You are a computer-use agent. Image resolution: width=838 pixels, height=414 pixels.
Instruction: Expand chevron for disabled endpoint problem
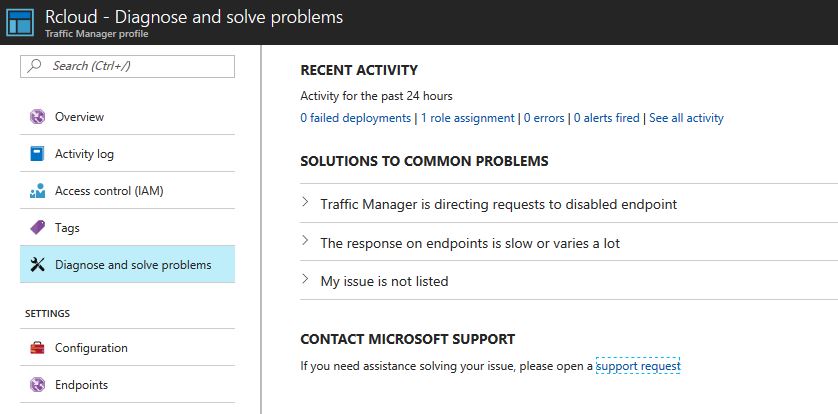point(305,202)
